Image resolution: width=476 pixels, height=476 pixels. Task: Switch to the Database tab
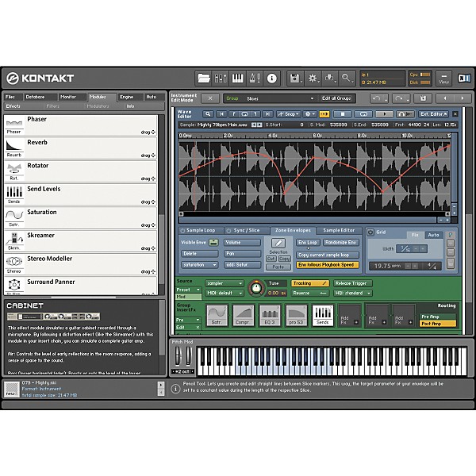(40, 97)
